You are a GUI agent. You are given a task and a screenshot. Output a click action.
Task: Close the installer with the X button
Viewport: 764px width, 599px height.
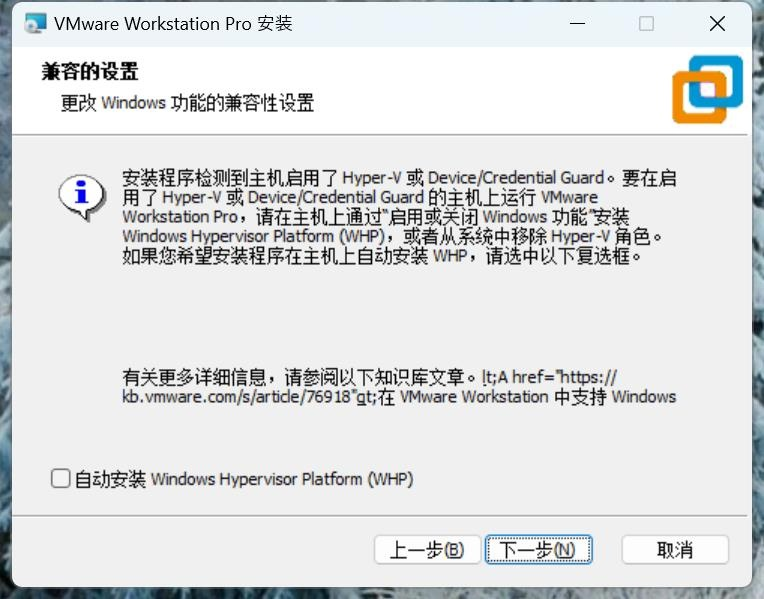pos(717,23)
